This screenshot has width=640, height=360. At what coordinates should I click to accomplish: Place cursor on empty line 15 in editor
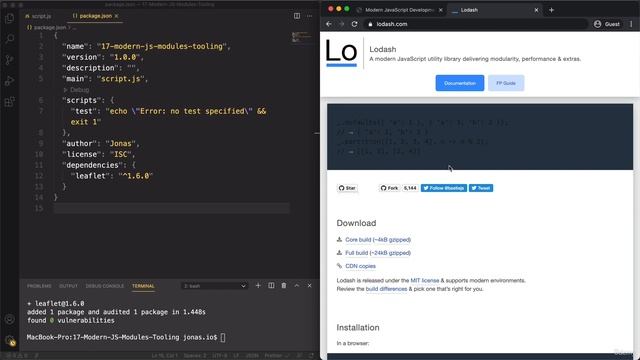click(x=171, y=208)
